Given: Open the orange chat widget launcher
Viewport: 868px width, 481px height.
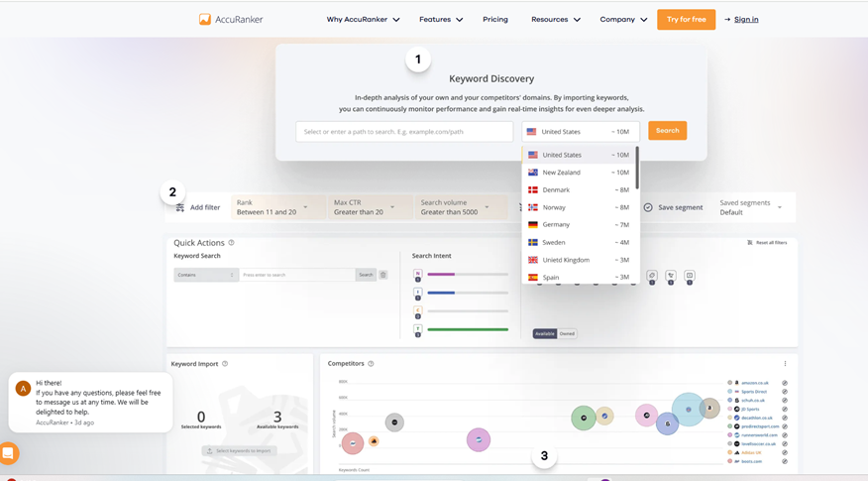Looking at the screenshot, I should click(8, 453).
